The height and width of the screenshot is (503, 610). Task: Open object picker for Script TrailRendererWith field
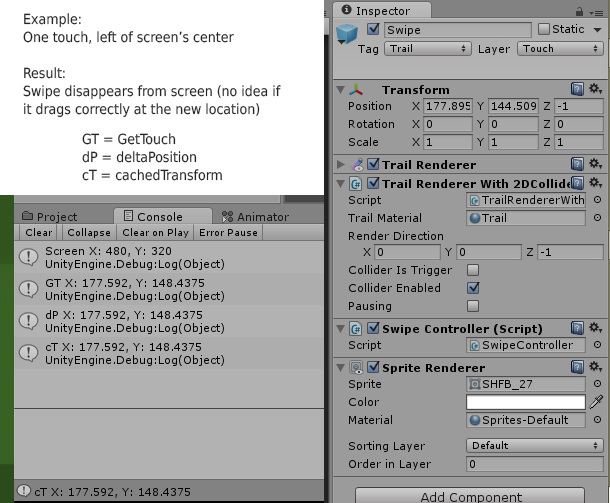click(x=598, y=200)
